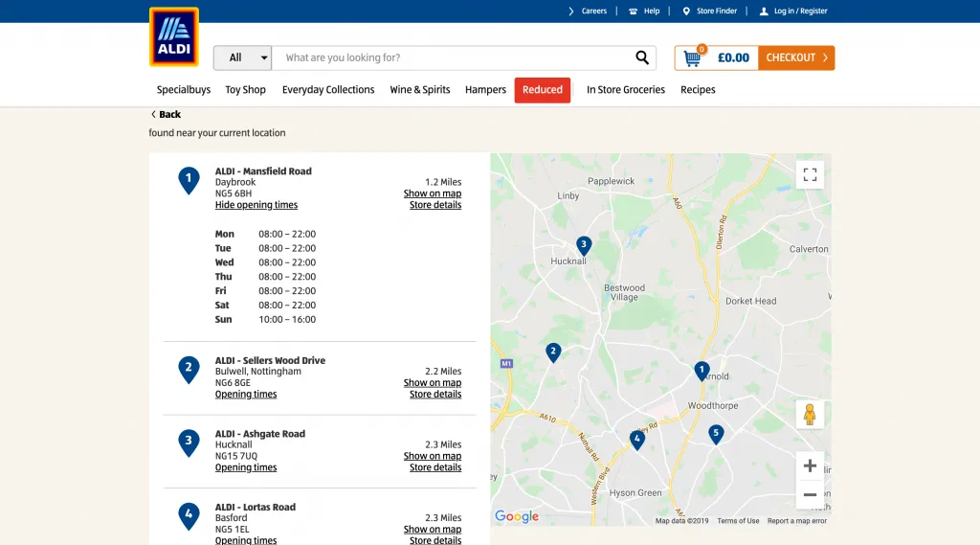Zoom in on the map

point(810,466)
